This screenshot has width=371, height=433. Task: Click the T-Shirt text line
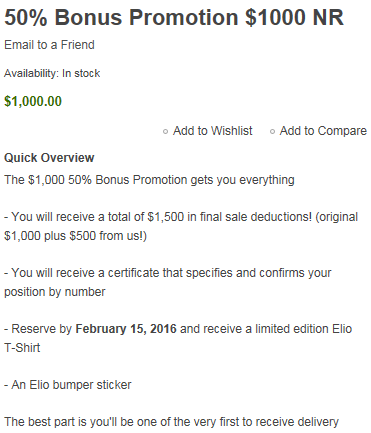point(22,347)
